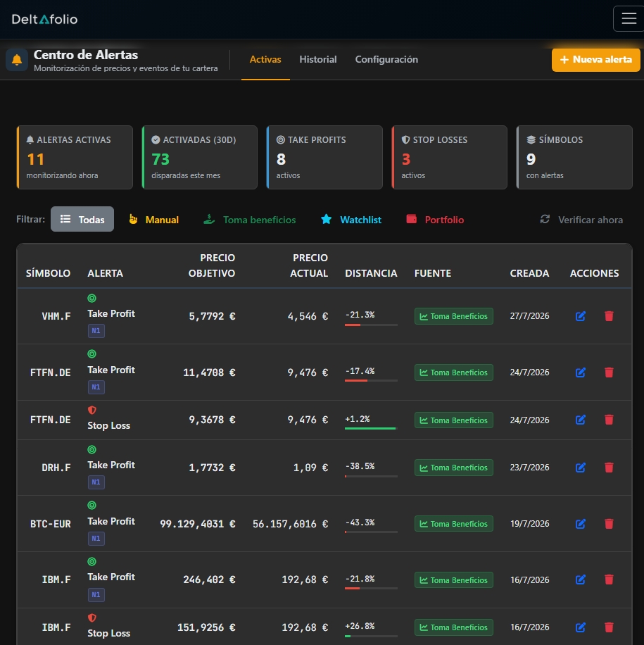Click the Deltafolio logo

point(44,19)
